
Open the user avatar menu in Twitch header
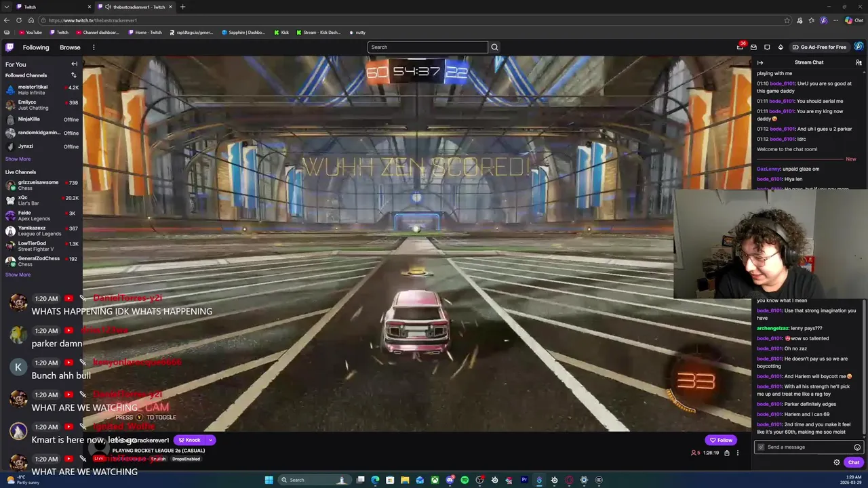(859, 47)
